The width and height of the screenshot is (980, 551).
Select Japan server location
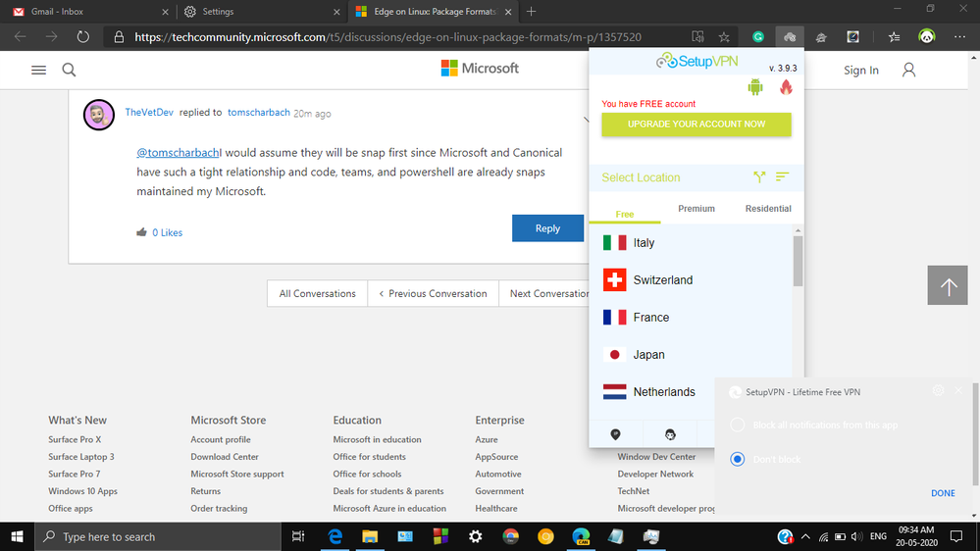pos(691,355)
